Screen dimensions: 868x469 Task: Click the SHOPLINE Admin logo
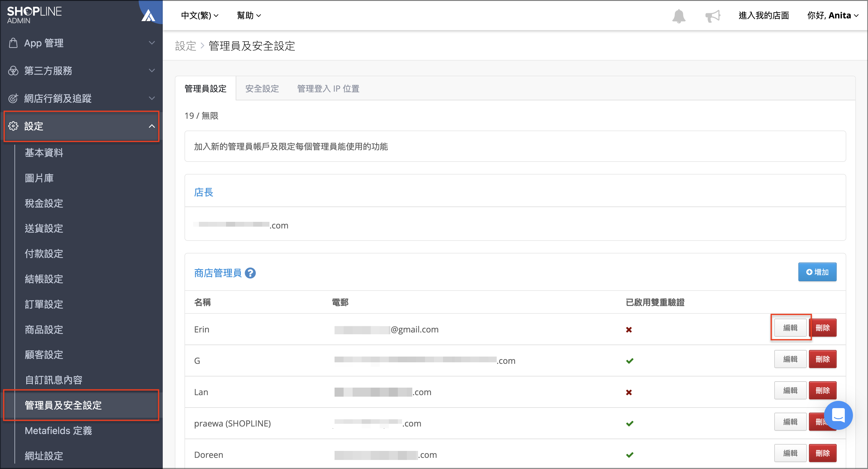pyautogui.click(x=34, y=15)
